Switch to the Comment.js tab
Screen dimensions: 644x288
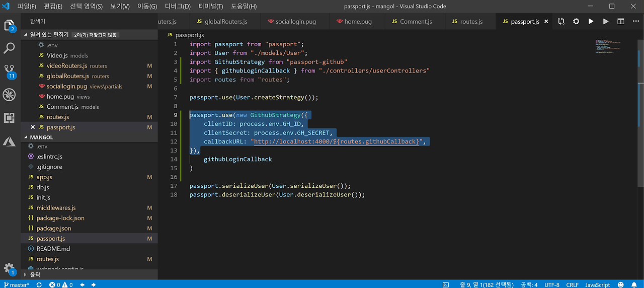click(x=416, y=22)
